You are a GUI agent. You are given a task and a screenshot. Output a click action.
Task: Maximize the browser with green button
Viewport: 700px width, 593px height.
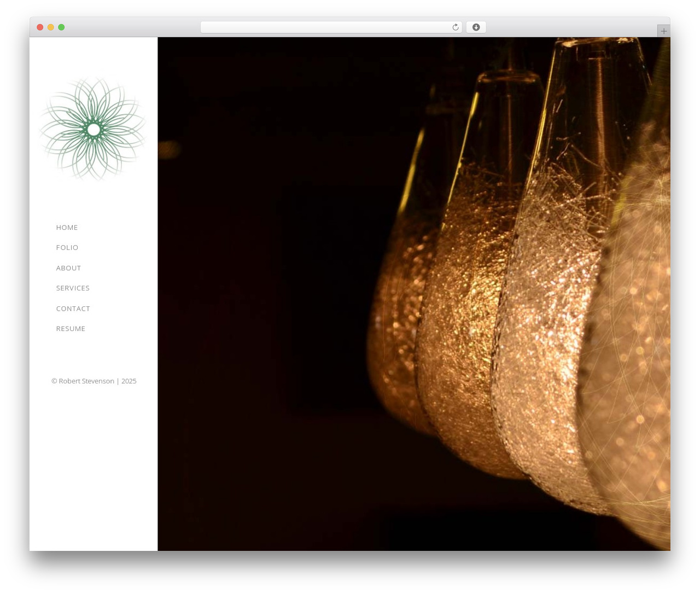(61, 27)
